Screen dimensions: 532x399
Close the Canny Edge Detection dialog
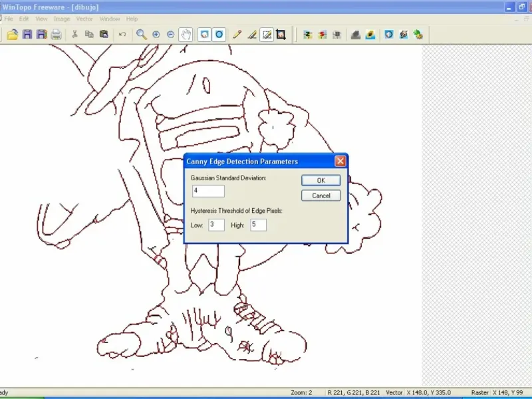coord(340,161)
